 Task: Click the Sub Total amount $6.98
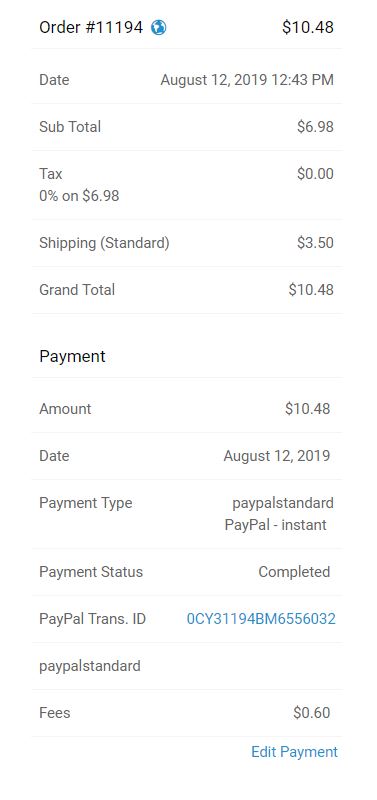tap(315, 127)
